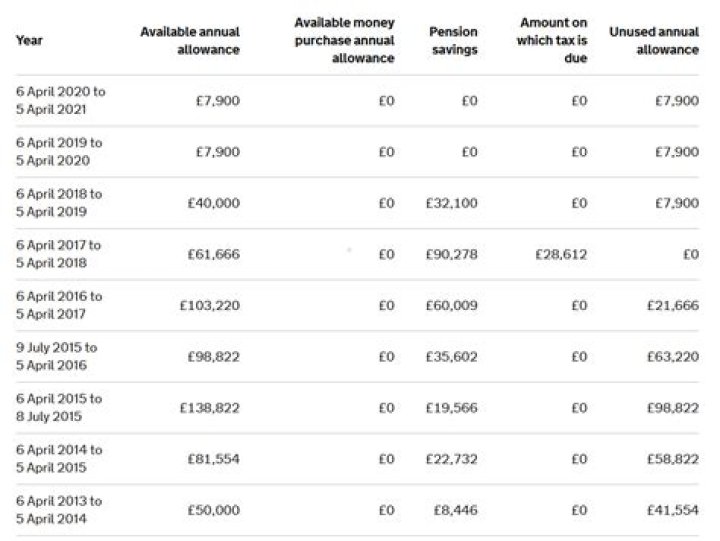
Task: Click the 9 July 2015 to 5 April 2016 label
Action: click(56, 356)
